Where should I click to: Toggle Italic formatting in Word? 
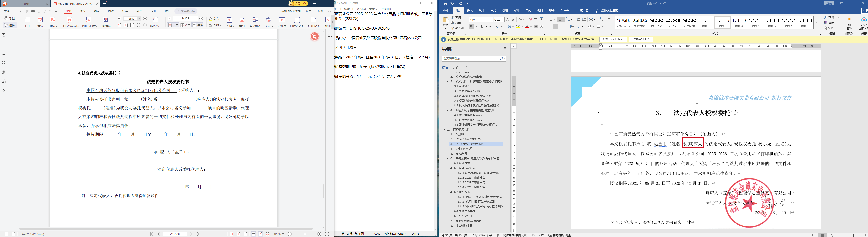pos(476,27)
